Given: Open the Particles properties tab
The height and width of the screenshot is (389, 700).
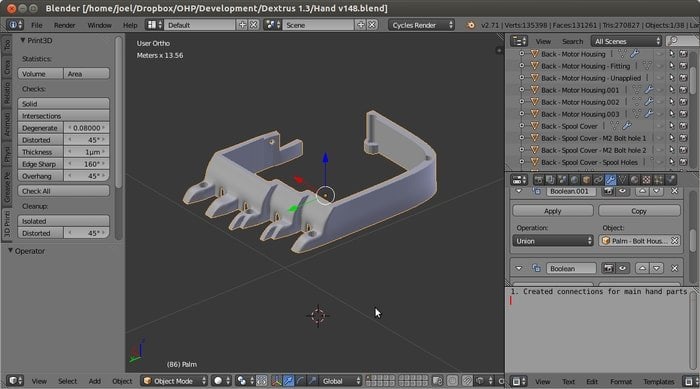Looking at the screenshot, I should click(658, 180).
